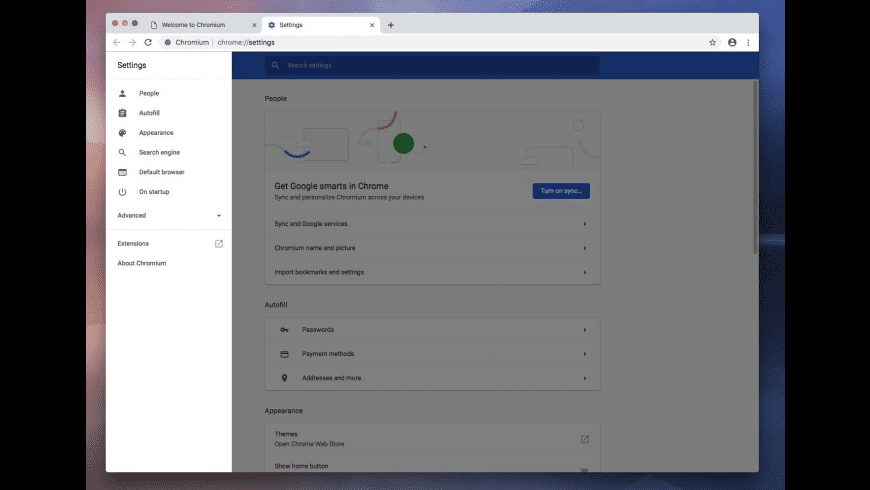Click the Payment methods label
This screenshot has width=870, height=490.
(x=328, y=354)
